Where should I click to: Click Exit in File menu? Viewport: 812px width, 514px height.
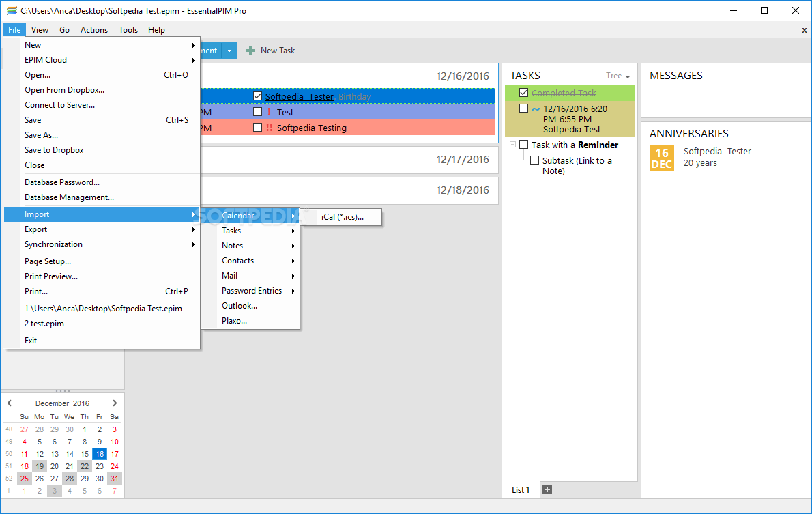(102, 341)
